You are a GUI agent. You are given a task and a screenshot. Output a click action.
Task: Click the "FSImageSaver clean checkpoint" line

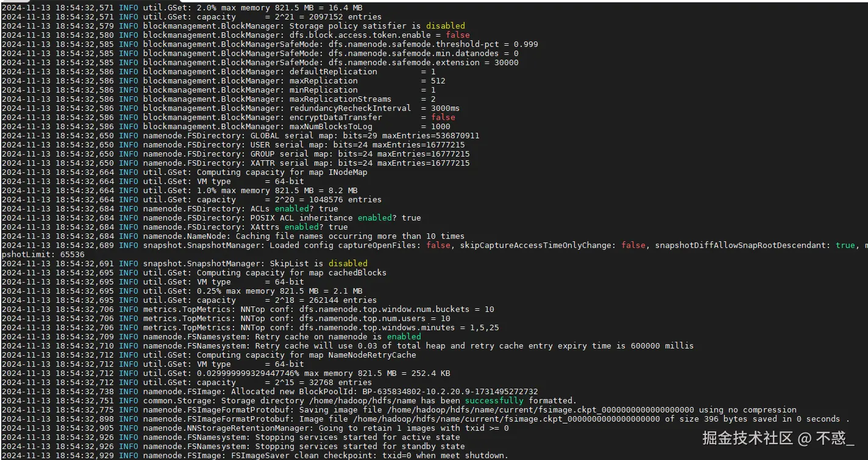coord(255,456)
